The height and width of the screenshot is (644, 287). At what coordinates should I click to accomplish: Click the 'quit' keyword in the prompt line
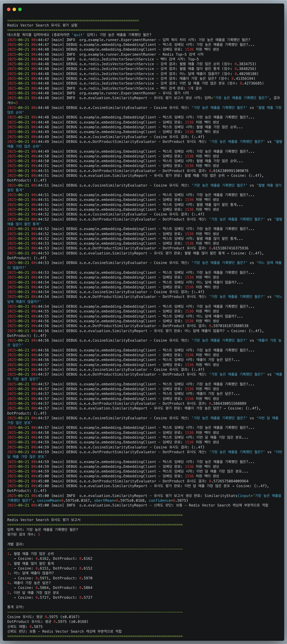[x=78, y=35]
